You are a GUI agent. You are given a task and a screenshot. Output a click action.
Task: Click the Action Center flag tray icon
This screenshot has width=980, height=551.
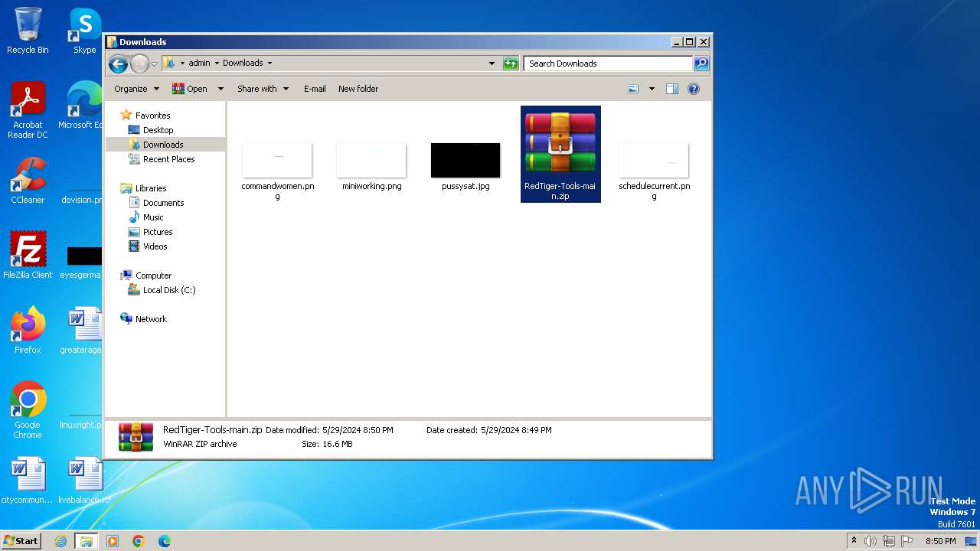point(907,541)
